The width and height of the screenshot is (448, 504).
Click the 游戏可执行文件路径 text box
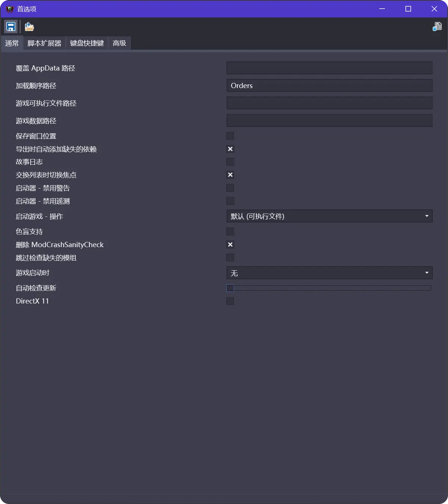coord(329,103)
